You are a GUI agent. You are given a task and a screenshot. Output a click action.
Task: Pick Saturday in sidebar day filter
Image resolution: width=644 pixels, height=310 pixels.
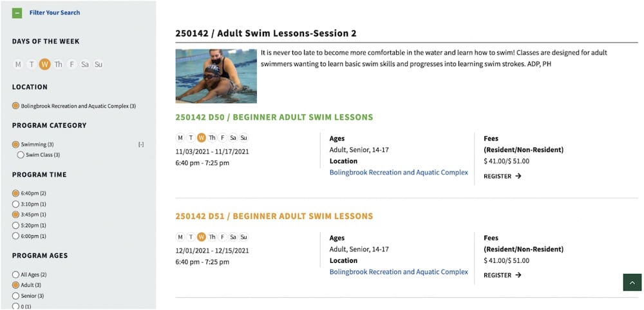pyautogui.click(x=85, y=64)
